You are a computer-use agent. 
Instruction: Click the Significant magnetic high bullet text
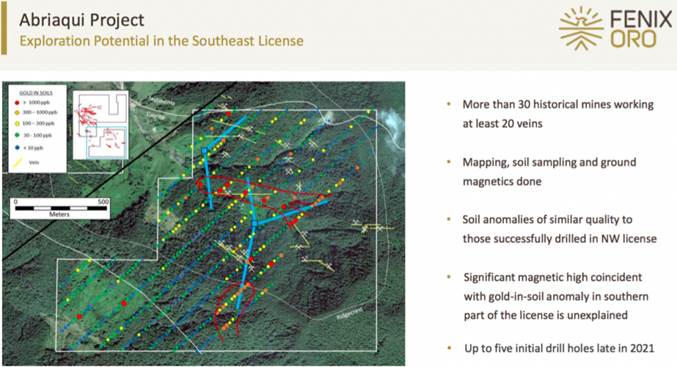pos(556,296)
